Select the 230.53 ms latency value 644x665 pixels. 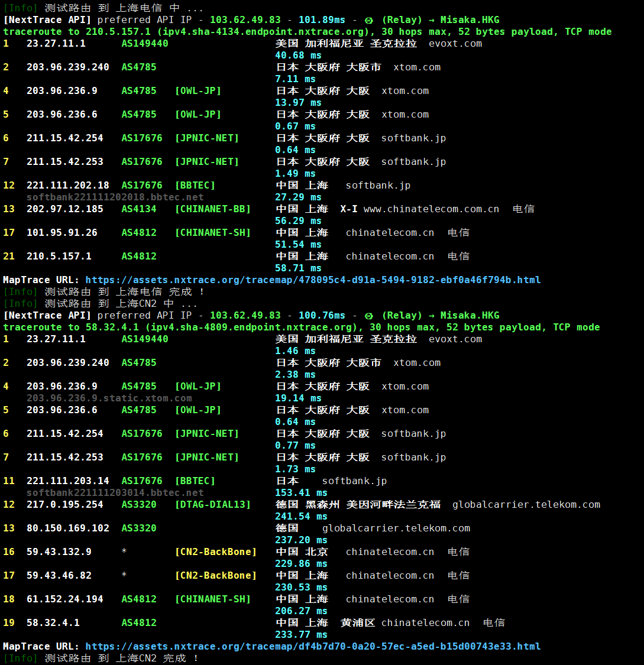click(x=301, y=588)
